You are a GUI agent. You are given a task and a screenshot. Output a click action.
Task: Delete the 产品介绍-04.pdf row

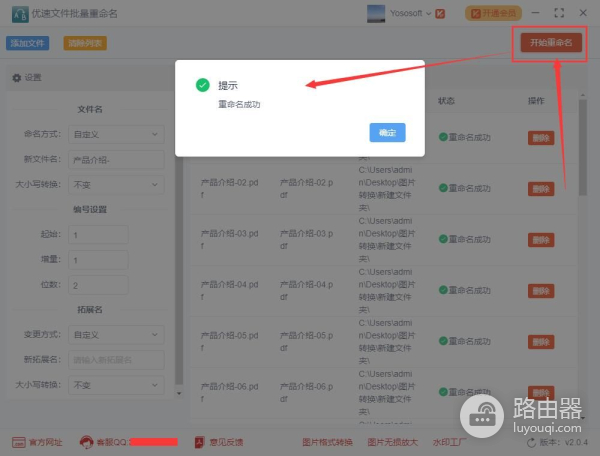tap(541, 291)
